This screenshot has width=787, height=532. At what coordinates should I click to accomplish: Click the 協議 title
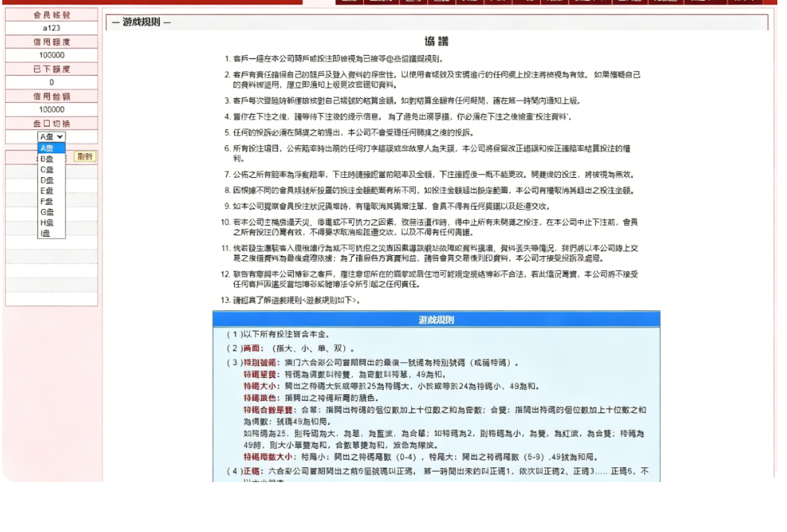[436, 41]
